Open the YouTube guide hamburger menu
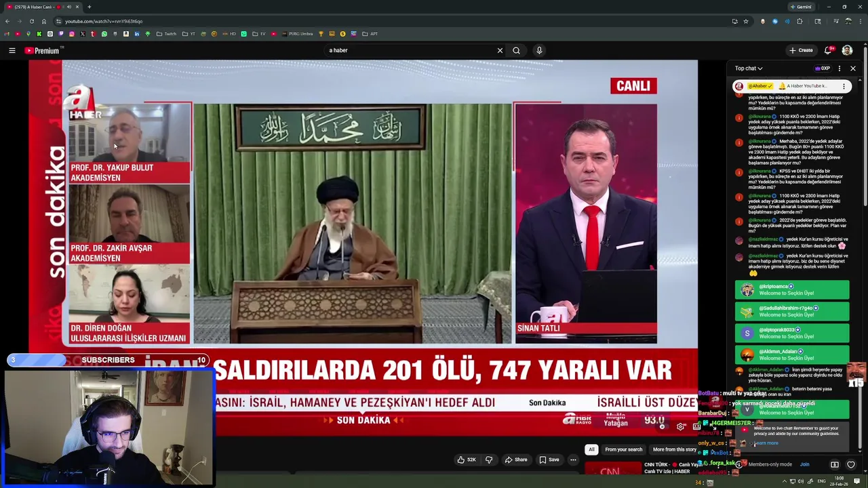 [12, 50]
